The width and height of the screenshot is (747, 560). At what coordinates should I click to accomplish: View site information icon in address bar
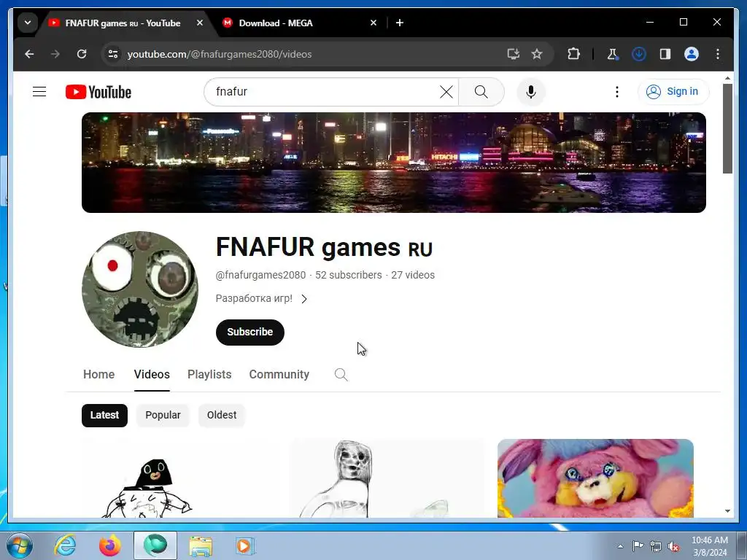(x=113, y=54)
